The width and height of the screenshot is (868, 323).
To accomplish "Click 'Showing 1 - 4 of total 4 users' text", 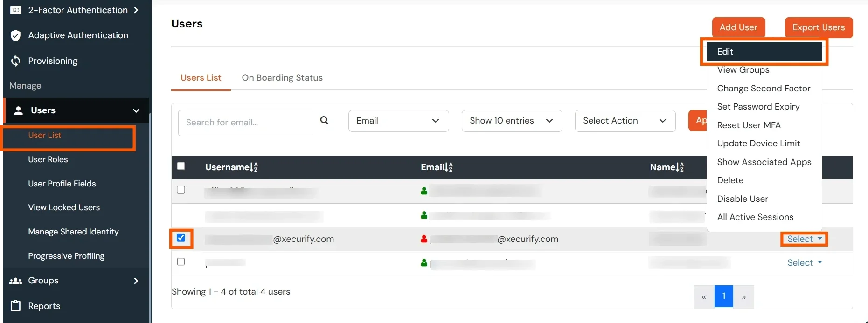I will (x=231, y=292).
